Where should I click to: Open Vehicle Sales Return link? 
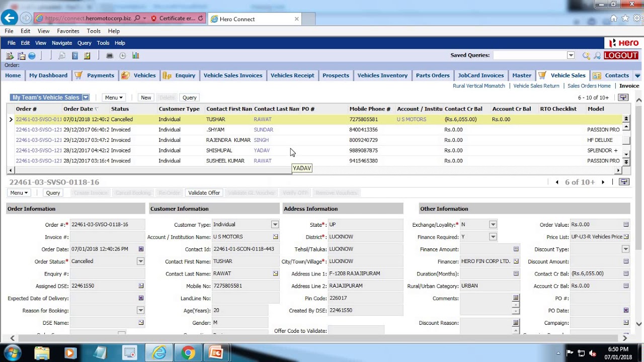(536, 86)
